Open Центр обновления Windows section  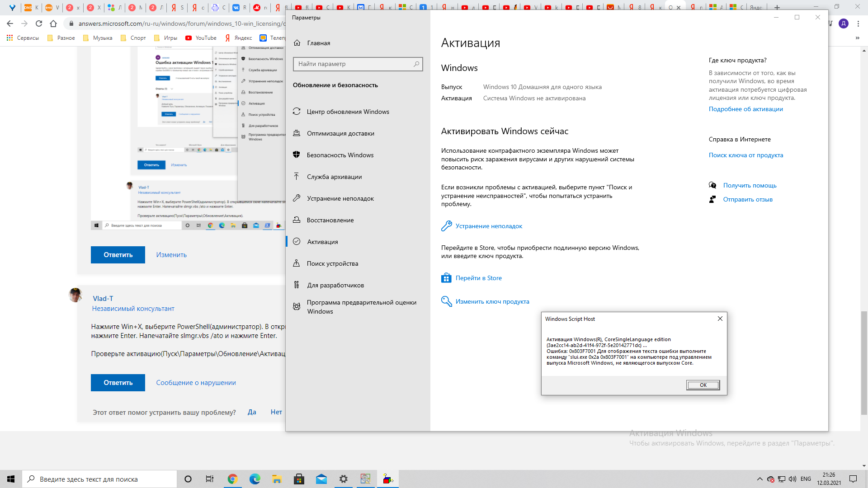click(348, 112)
